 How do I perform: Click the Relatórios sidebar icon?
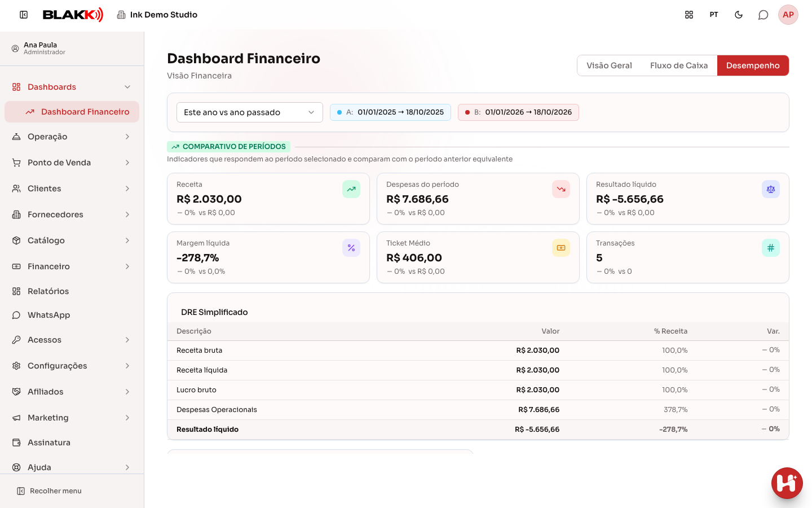[16, 291]
